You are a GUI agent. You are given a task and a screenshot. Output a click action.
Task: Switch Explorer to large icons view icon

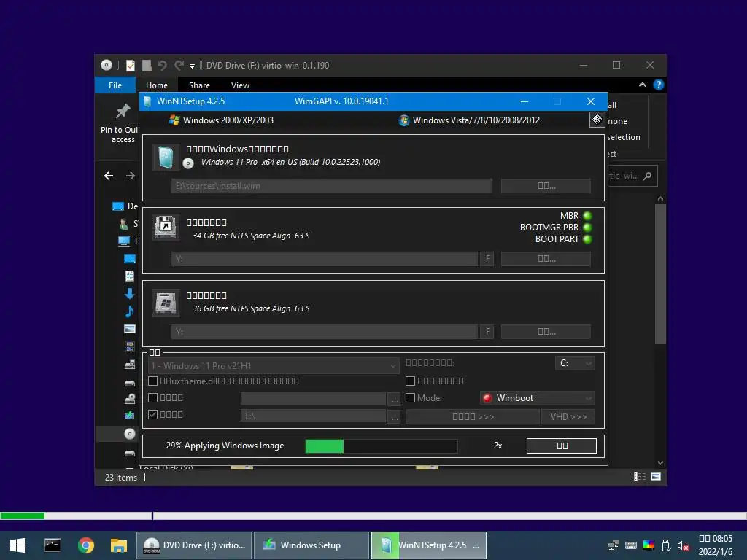[656, 477]
